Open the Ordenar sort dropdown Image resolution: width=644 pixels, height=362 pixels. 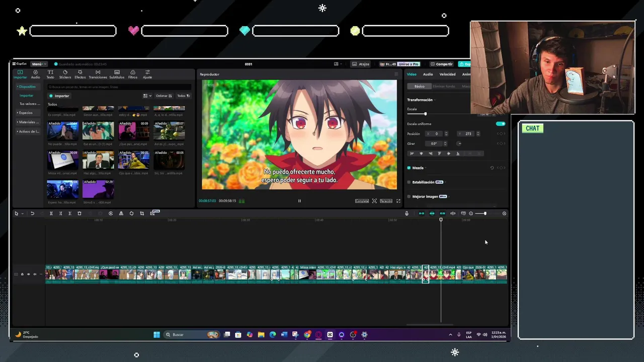click(164, 96)
